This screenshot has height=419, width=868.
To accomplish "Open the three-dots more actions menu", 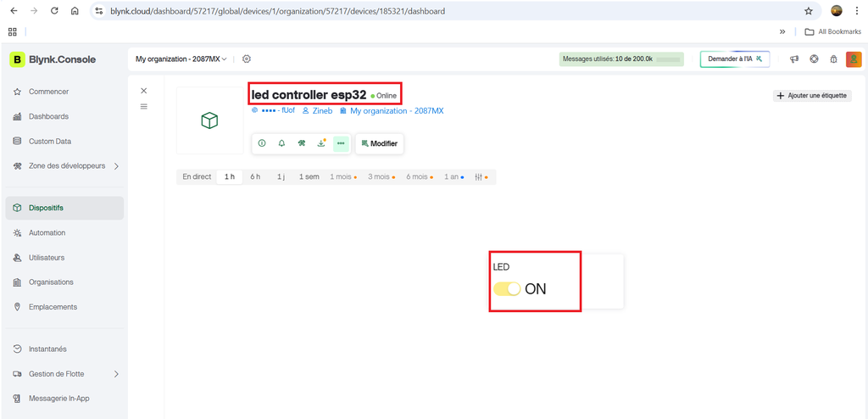I will point(341,143).
